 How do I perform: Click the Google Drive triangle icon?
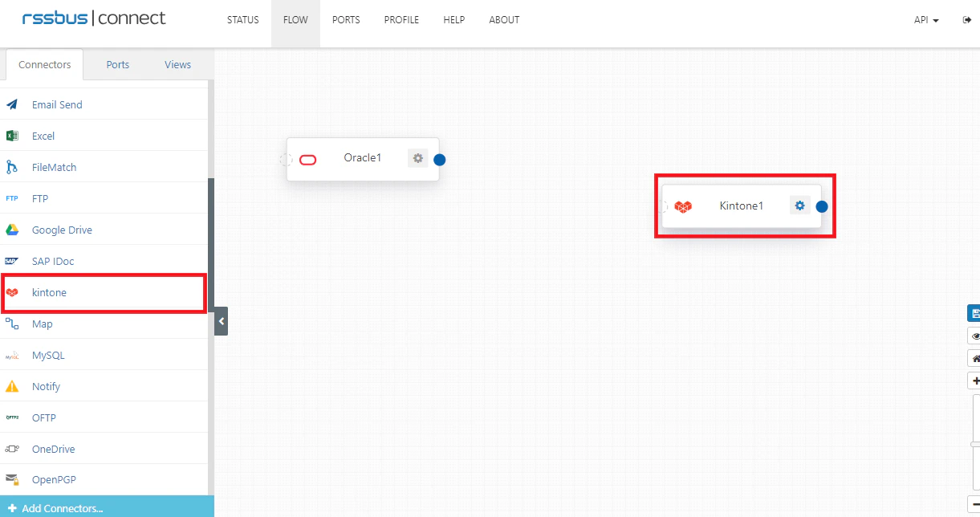point(12,230)
